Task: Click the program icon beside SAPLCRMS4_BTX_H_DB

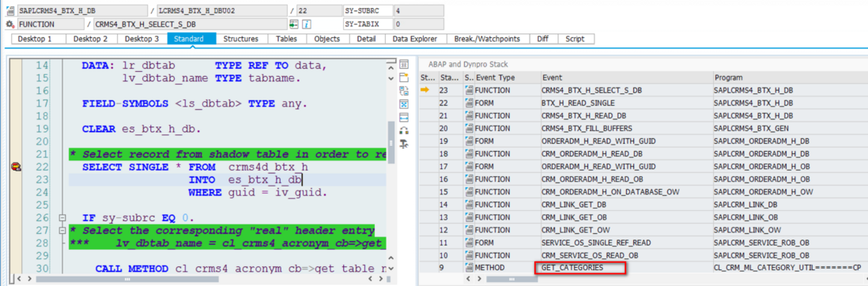Action: pyautogui.click(x=9, y=10)
